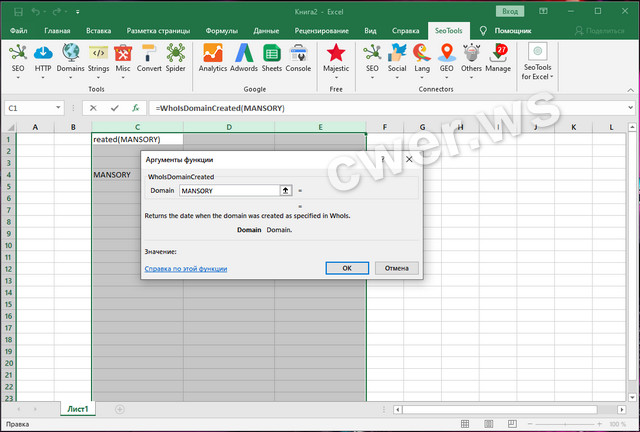Open the Convert paint roller tool

(x=149, y=58)
